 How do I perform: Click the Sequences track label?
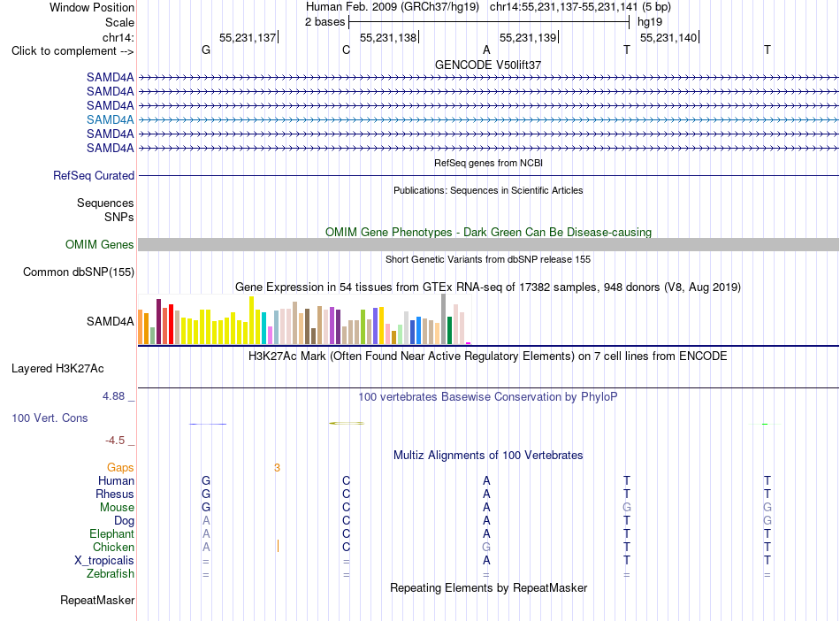pyautogui.click(x=105, y=203)
